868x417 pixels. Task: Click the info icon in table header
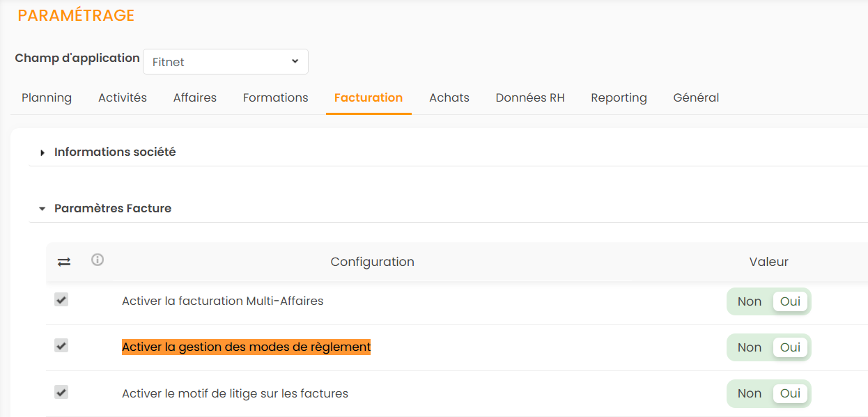coord(98,260)
